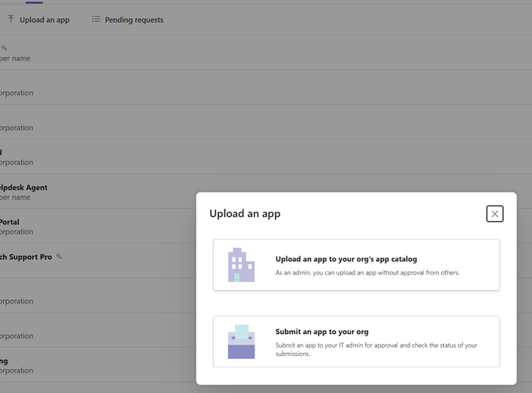Click the 'Upload an app' dialog heading
This screenshot has height=393, width=532.
pyautogui.click(x=245, y=214)
